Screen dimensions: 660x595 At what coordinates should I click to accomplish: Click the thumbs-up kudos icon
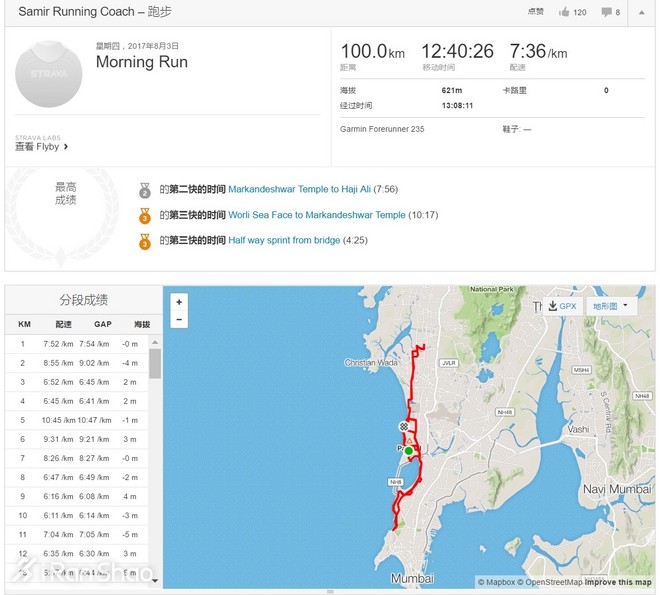coord(565,12)
